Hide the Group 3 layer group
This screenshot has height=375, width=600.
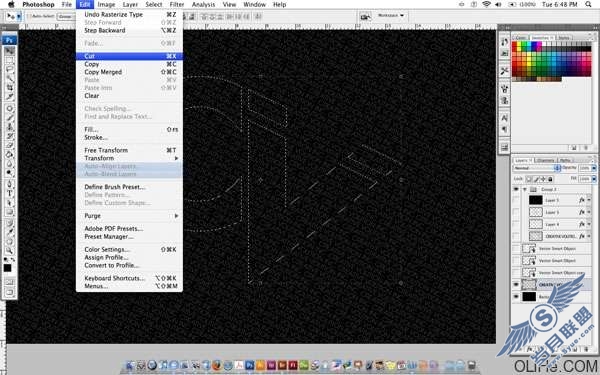coord(516,189)
